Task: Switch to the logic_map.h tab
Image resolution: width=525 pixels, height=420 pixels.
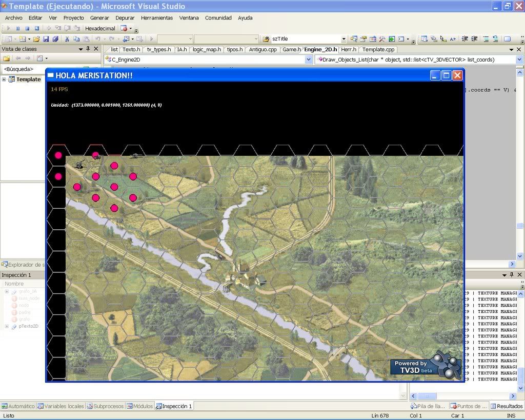Action: point(207,50)
